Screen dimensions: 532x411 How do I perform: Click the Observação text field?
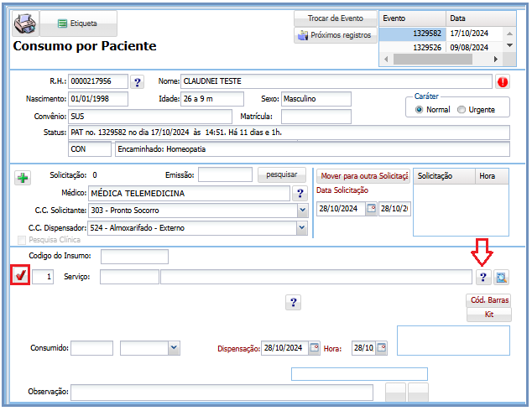pyautogui.click(x=222, y=393)
